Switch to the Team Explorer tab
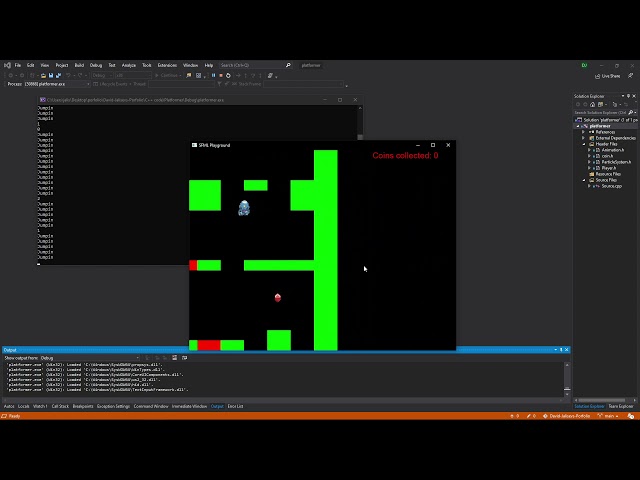 coord(621,406)
